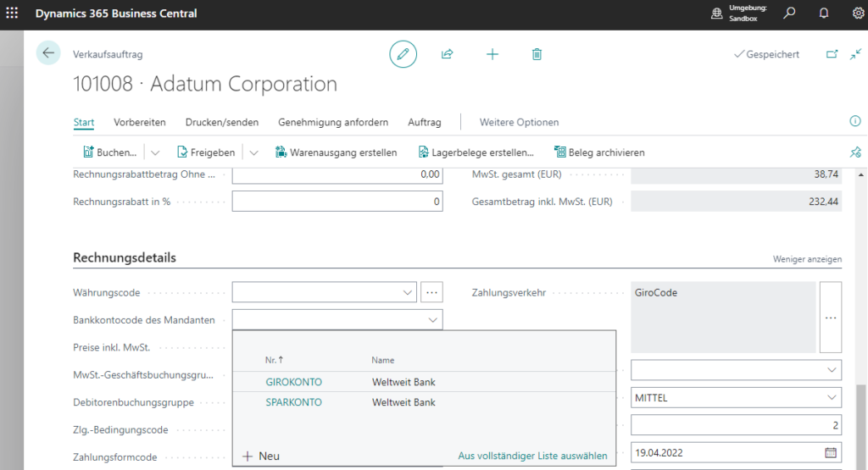This screenshot has width=868, height=470.
Task: Select GIROKONTO from the bank list
Action: [x=293, y=382]
